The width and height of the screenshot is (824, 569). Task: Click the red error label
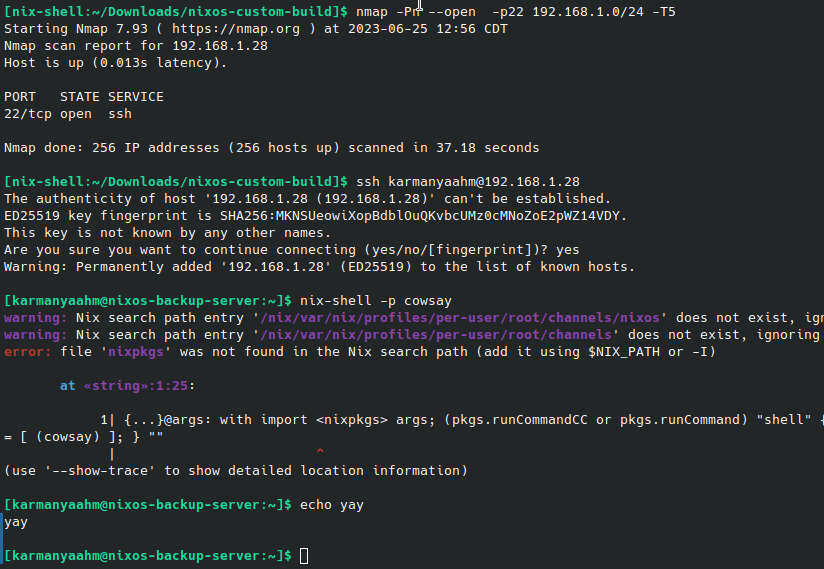pyautogui.click(x=23, y=352)
